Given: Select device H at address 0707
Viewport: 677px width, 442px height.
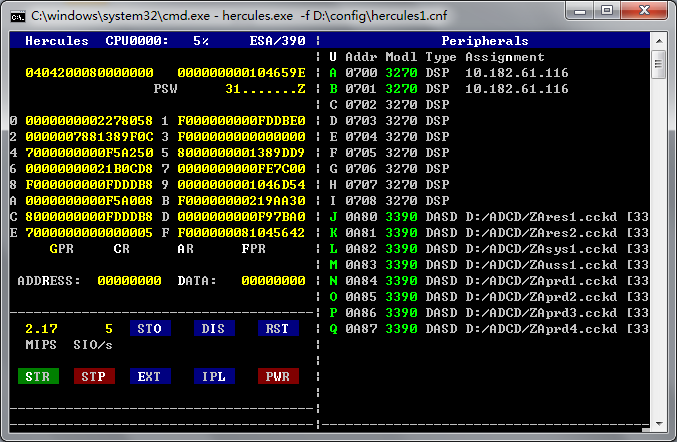Looking at the screenshot, I should 389,185.
